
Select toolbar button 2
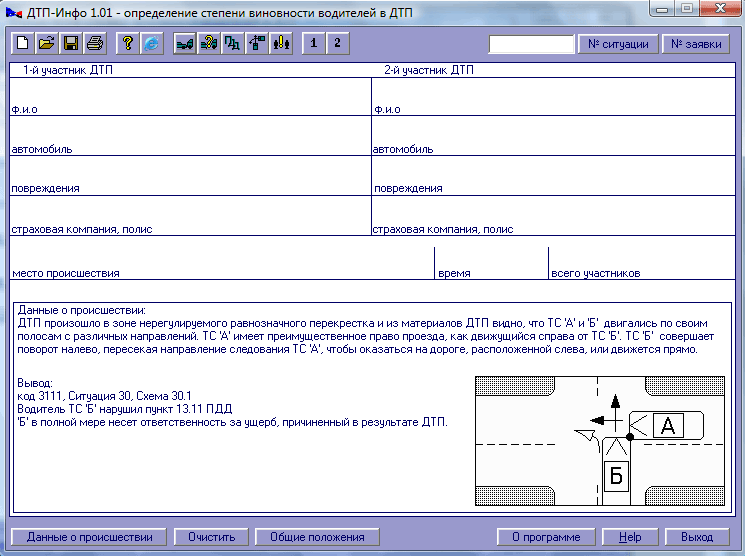338,43
